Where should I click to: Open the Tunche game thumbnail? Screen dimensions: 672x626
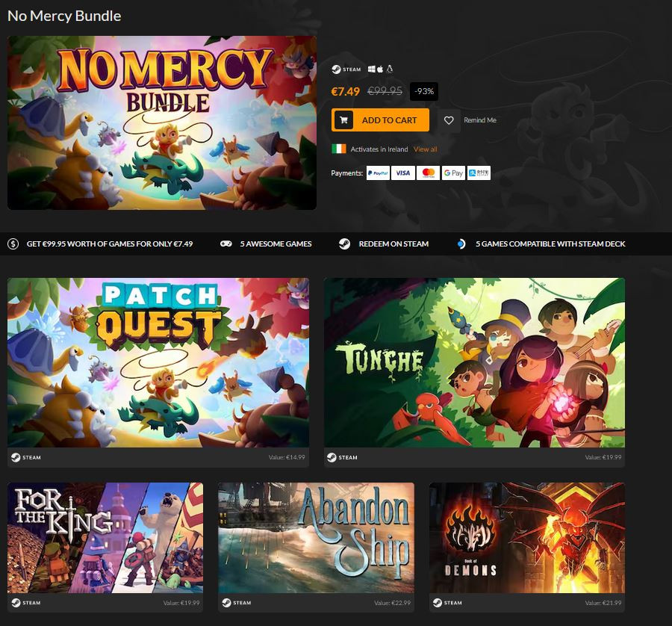pos(474,363)
